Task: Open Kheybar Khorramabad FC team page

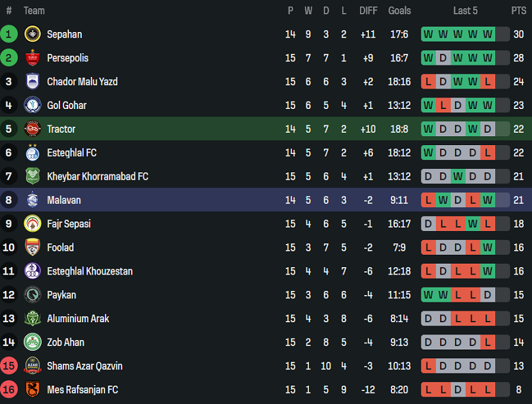Action: (x=98, y=176)
